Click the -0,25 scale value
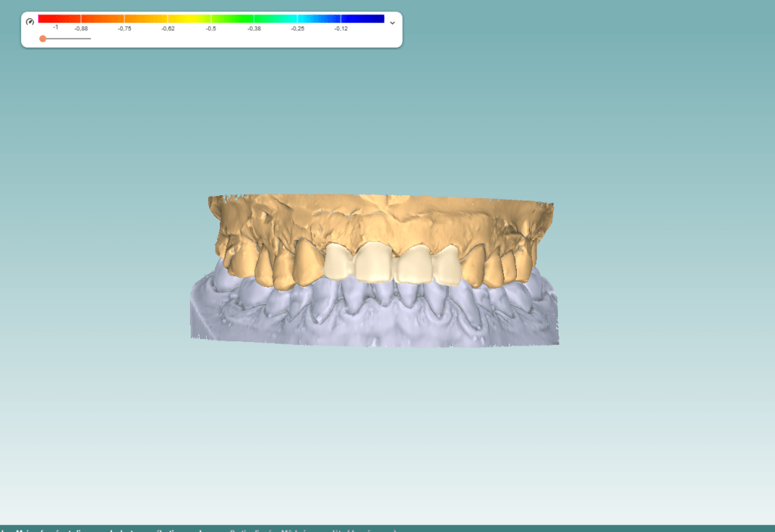This screenshot has height=532, width=775. (297, 29)
